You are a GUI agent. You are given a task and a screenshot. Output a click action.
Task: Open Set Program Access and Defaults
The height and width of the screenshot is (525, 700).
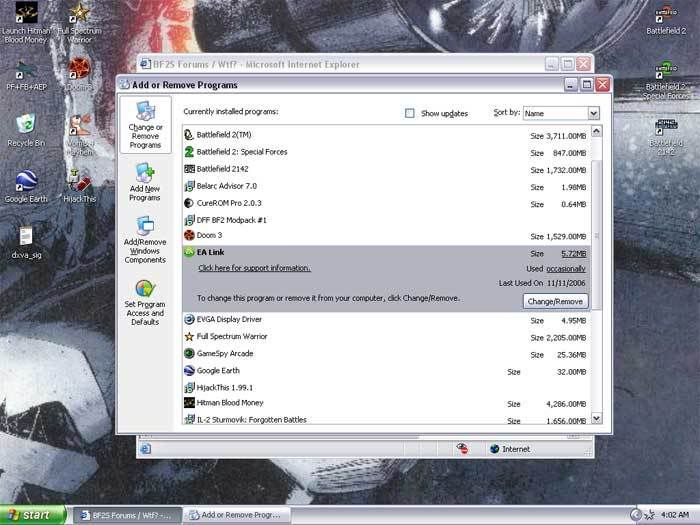(145, 303)
